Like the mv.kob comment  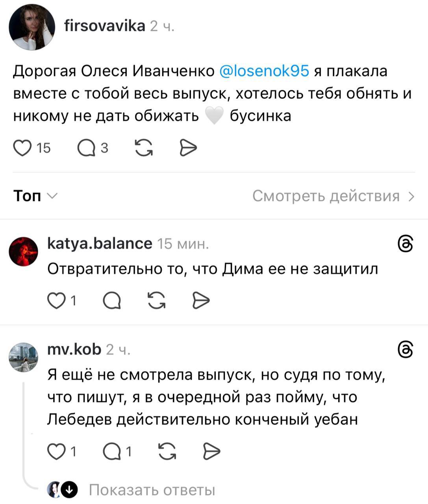(56, 451)
